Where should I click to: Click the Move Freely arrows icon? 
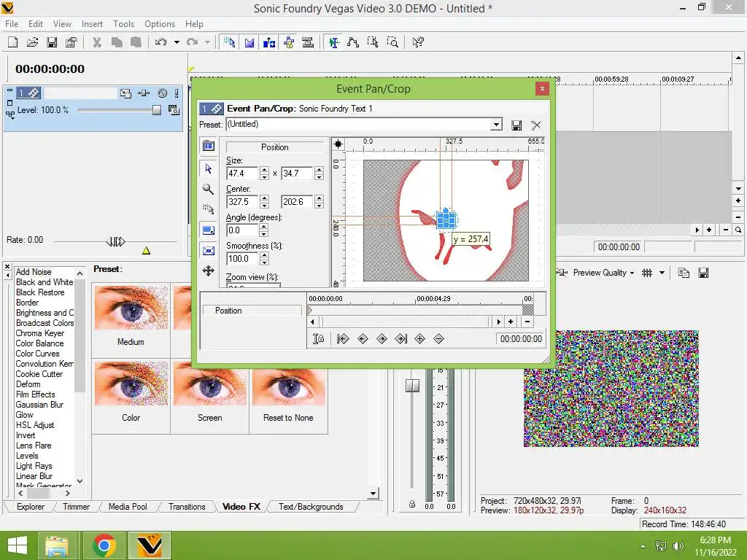click(208, 271)
